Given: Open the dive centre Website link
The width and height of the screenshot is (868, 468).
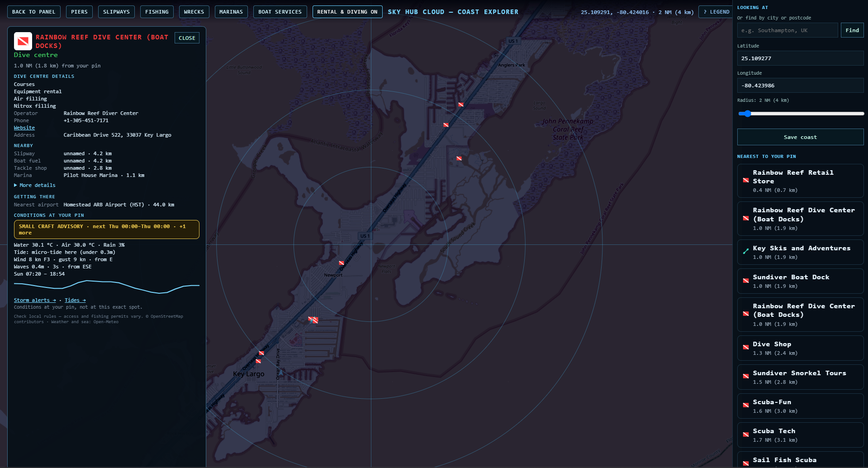Looking at the screenshot, I should [24, 128].
